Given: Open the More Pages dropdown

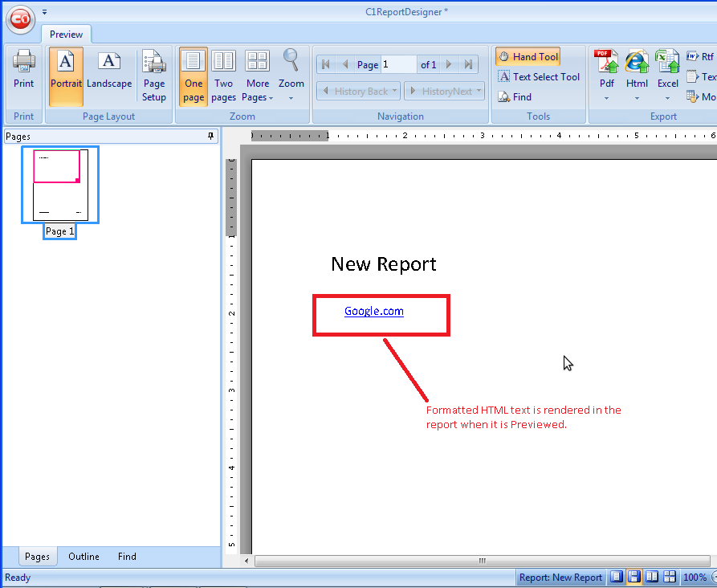Looking at the screenshot, I should tap(258, 76).
